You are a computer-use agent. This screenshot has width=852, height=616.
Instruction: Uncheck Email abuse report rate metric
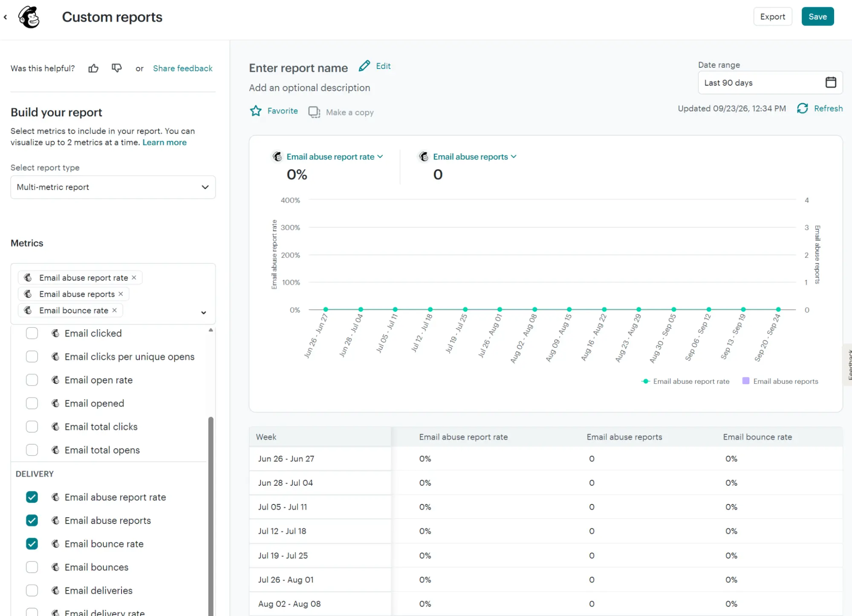click(x=32, y=497)
